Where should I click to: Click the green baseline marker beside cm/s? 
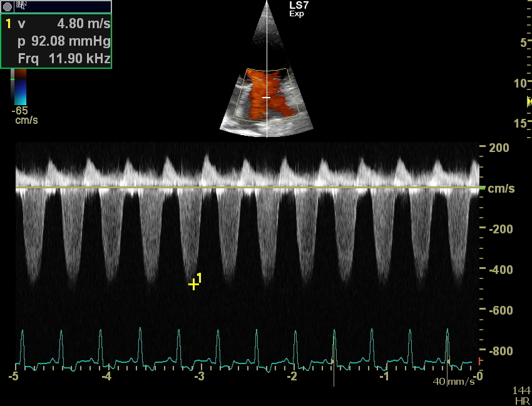pyautogui.click(x=481, y=188)
